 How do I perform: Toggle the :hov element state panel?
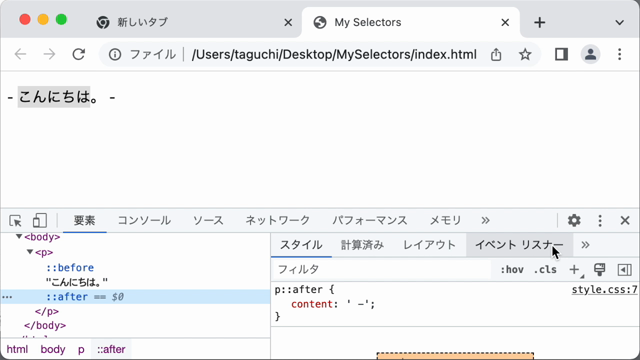coord(512,270)
